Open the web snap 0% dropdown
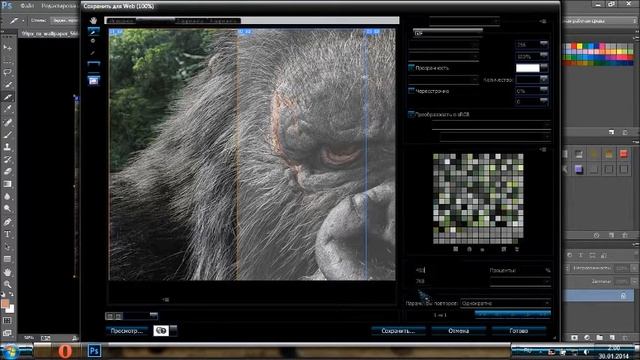The width and height of the screenshot is (640, 360). tap(544, 90)
